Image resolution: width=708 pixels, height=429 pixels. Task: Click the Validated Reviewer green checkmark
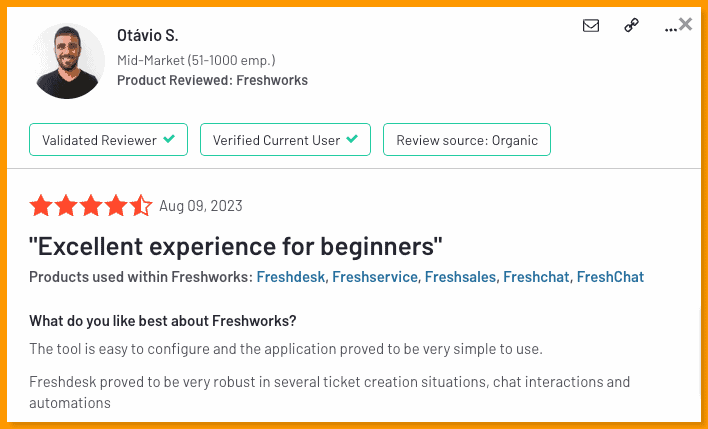coord(169,139)
